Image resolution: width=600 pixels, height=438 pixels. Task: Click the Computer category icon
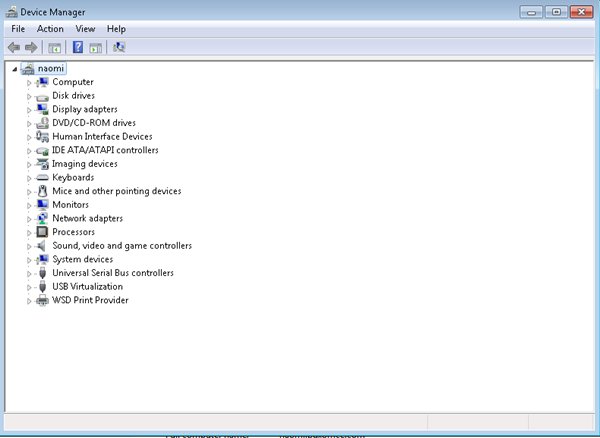pyautogui.click(x=42, y=82)
